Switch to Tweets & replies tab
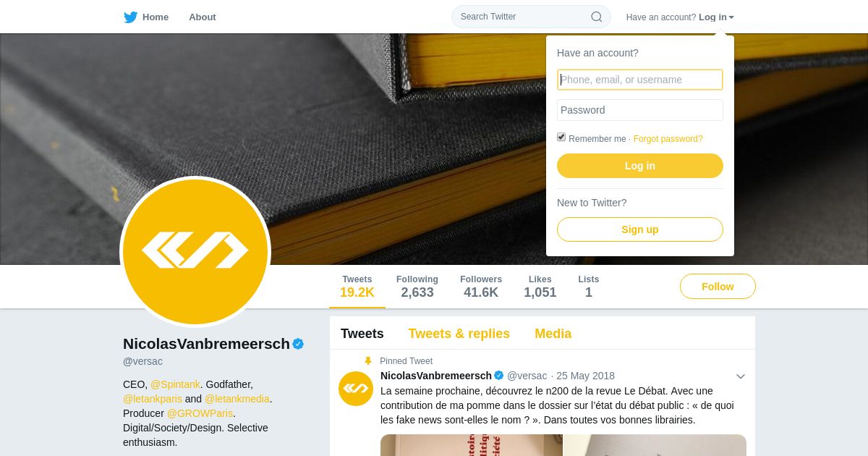Image resolution: width=868 pixels, height=456 pixels. click(x=459, y=334)
